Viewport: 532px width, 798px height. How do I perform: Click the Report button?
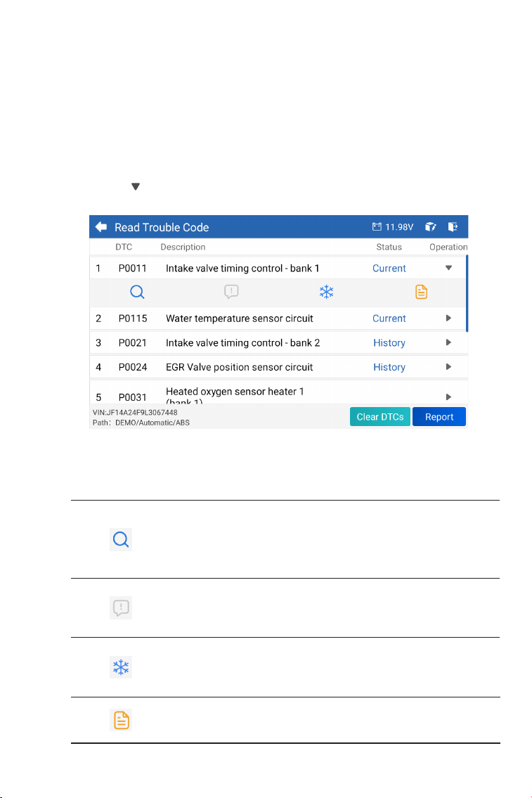pos(439,417)
